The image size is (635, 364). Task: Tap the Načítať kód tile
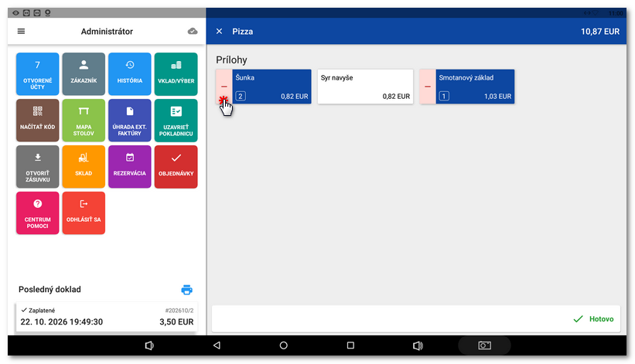point(38,120)
